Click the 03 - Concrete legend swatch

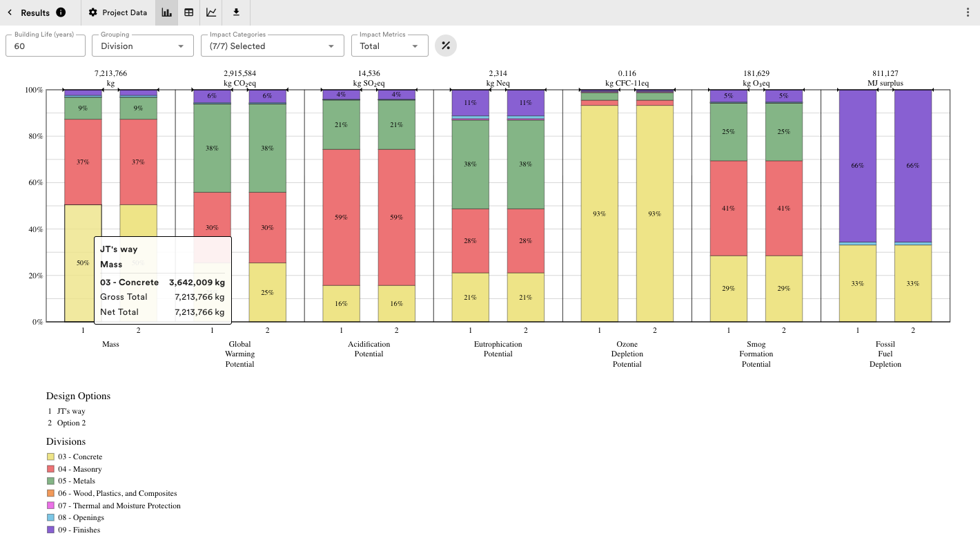[x=50, y=457]
